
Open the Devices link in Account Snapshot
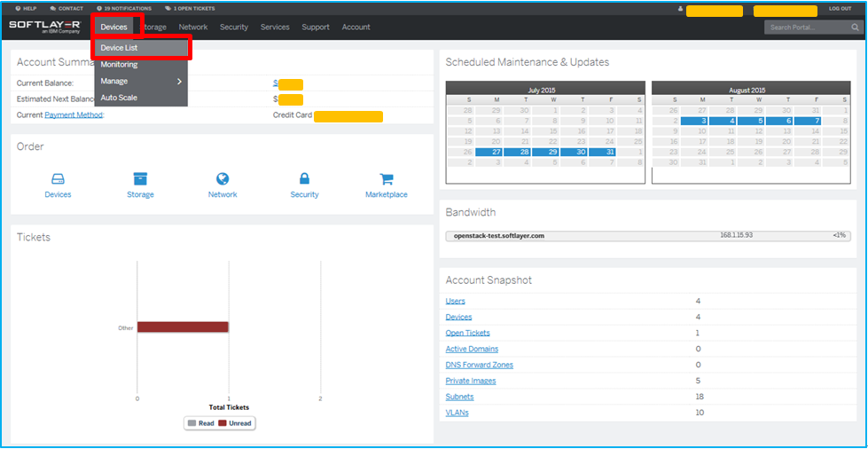coord(459,317)
